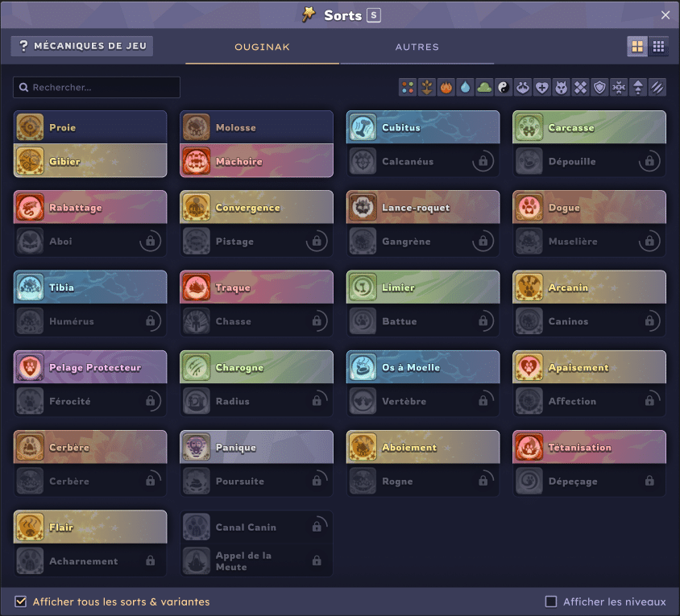Click the locked Affection variant
This screenshot has width=680, height=616.
pyautogui.click(x=590, y=401)
